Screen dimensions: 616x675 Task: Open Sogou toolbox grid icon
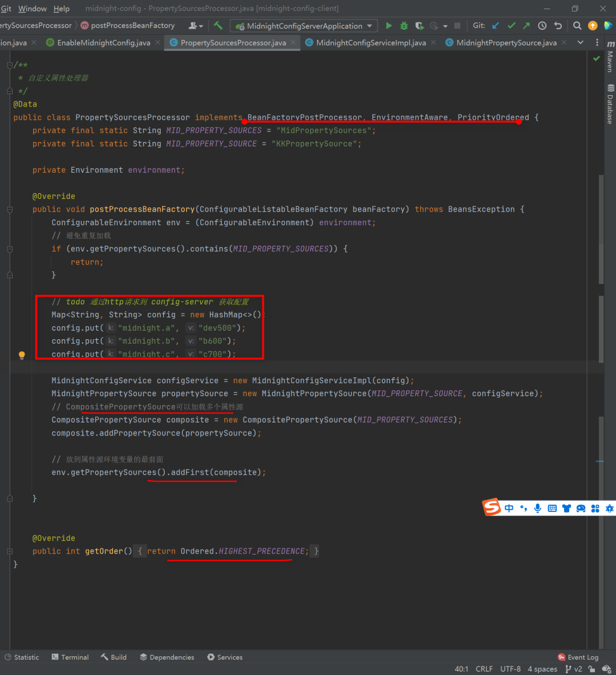pyautogui.click(x=595, y=509)
